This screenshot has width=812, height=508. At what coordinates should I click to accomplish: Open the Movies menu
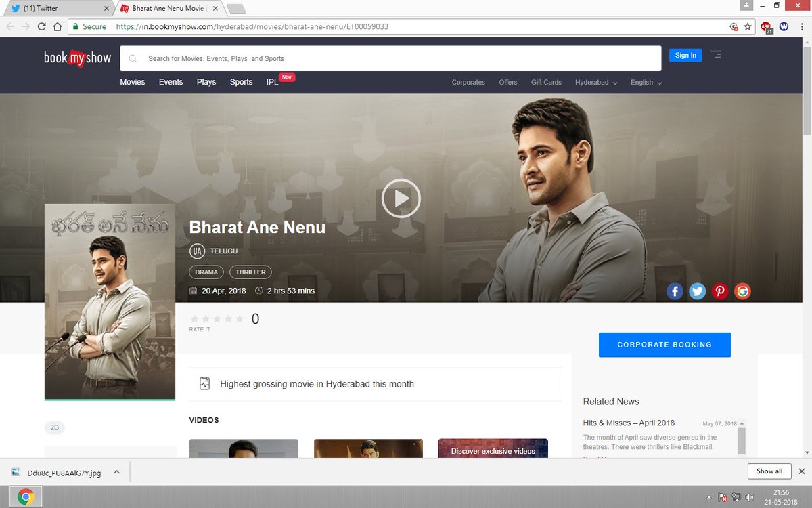pos(133,82)
